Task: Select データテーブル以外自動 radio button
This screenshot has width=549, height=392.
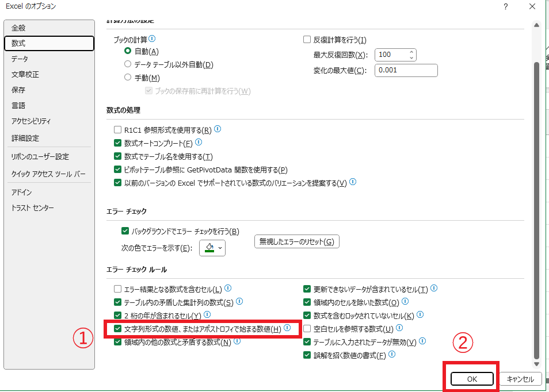Action: (128, 64)
